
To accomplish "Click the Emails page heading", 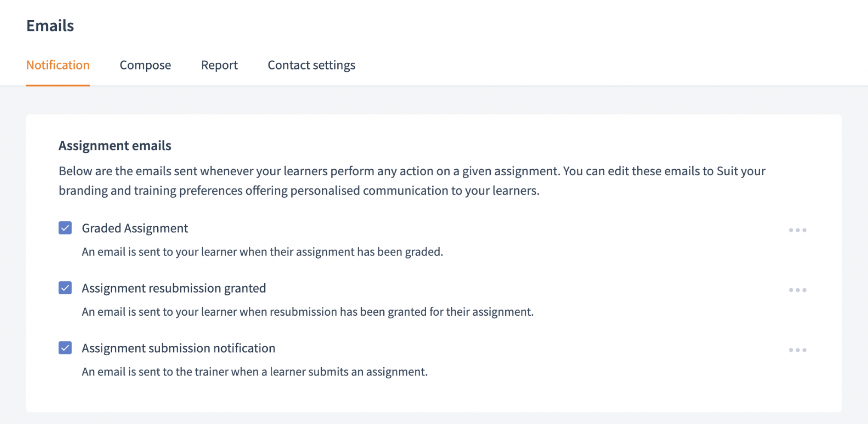I will click(x=50, y=25).
